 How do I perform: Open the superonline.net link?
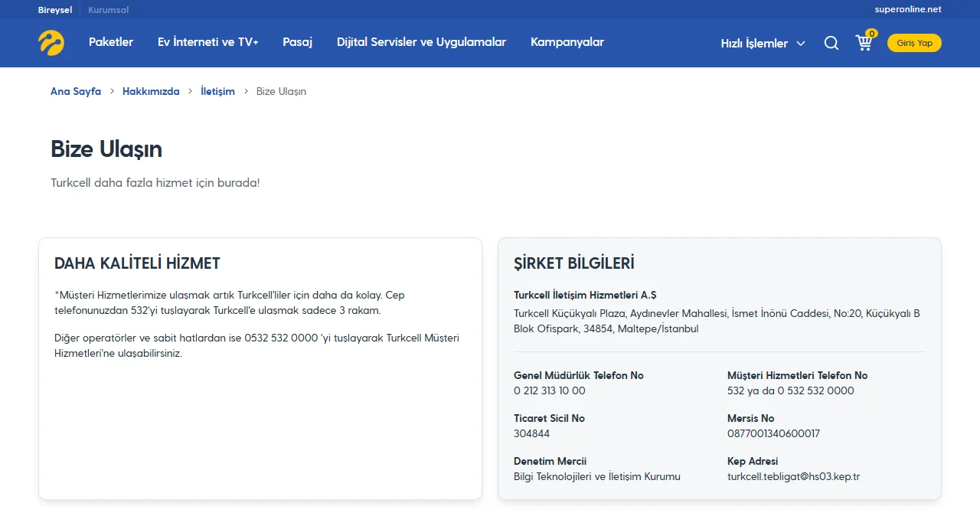click(908, 10)
